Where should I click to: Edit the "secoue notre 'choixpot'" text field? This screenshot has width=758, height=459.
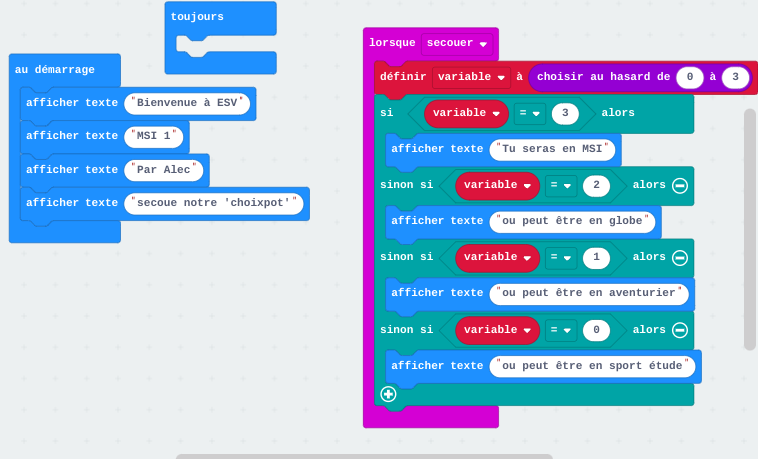(x=214, y=203)
